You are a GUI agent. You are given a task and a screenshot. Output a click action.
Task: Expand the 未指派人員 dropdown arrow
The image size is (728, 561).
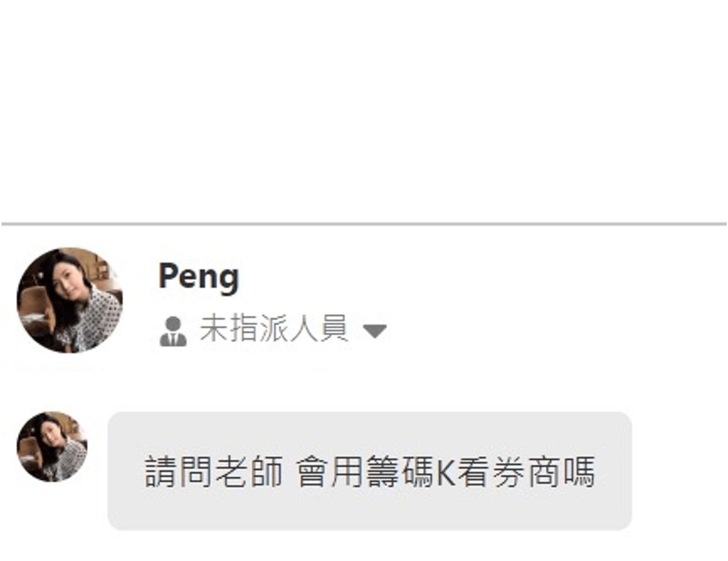pos(375,331)
